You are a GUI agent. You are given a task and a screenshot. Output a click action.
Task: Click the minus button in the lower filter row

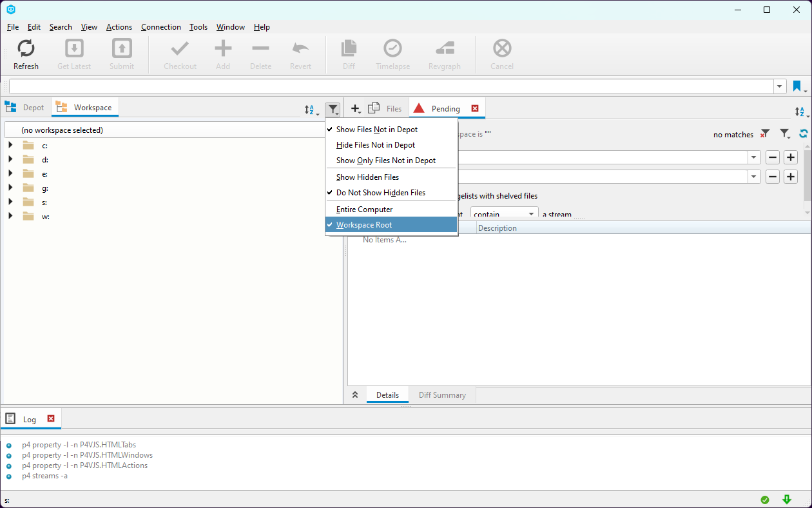(x=772, y=177)
